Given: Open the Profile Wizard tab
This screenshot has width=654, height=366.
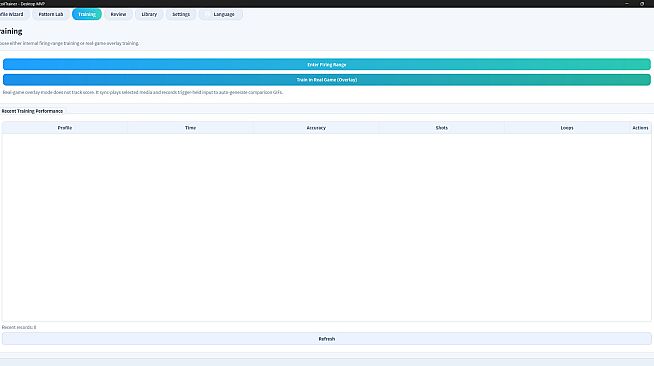Looking at the screenshot, I should tap(13, 14).
